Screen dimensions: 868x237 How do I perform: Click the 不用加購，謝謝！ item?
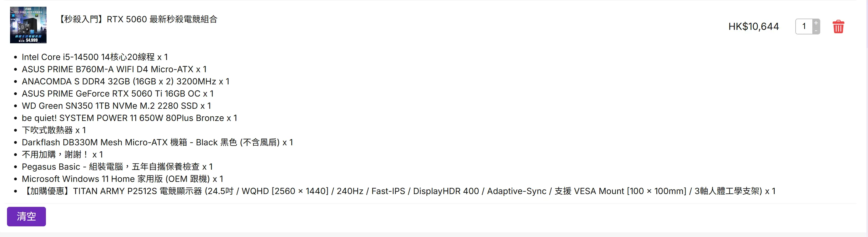click(x=62, y=154)
